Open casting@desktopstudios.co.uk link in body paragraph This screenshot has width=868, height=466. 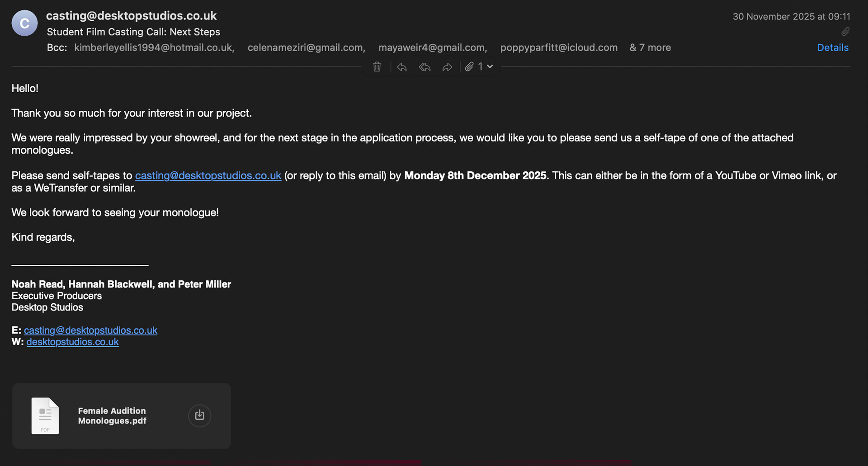coord(208,175)
